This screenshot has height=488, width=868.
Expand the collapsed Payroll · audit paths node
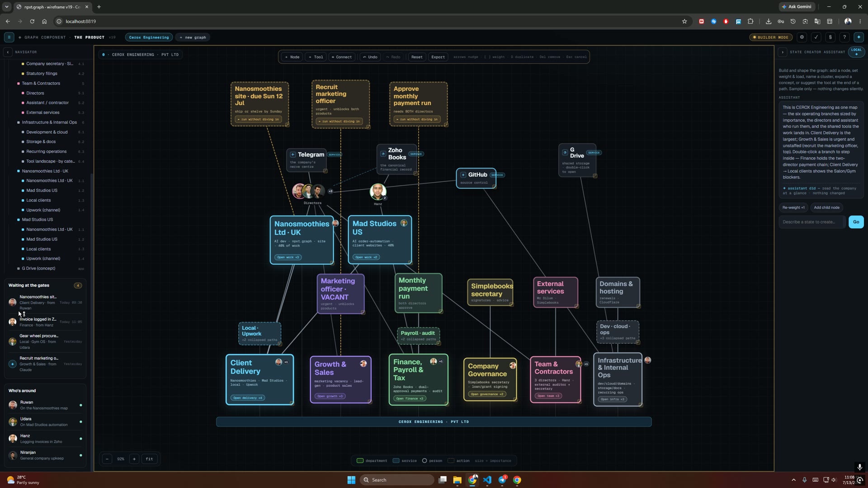click(x=418, y=336)
